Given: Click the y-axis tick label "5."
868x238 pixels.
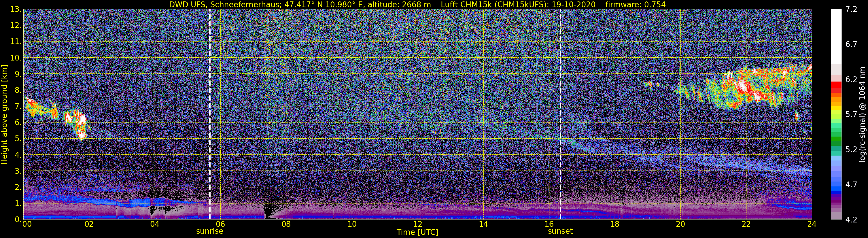Looking at the screenshot, I should 18,139.
